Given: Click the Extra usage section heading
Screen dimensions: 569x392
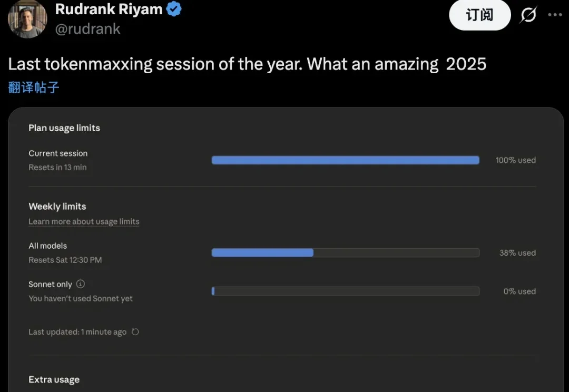Looking at the screenshot, I should [x=54, y=380].
